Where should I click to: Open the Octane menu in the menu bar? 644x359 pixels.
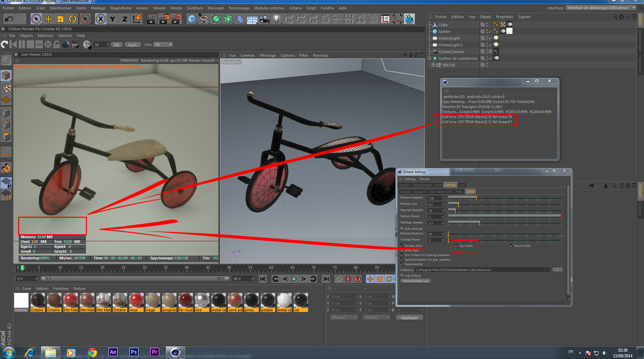295,8
